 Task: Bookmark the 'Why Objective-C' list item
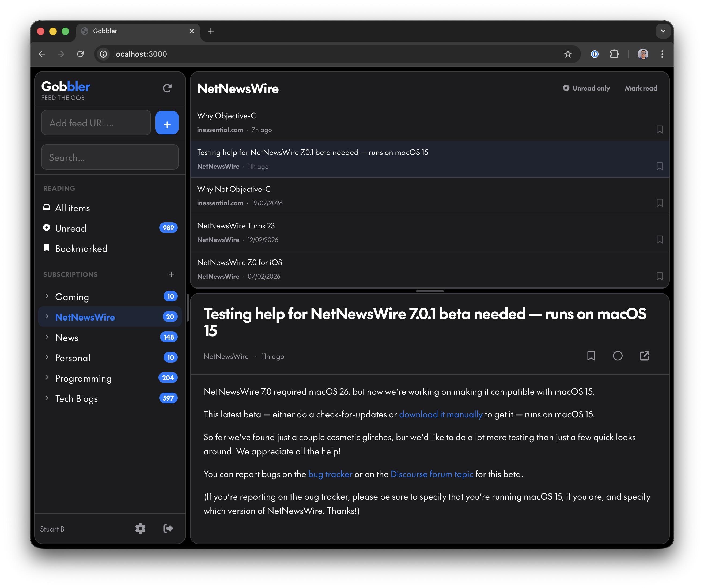[659, 130]
